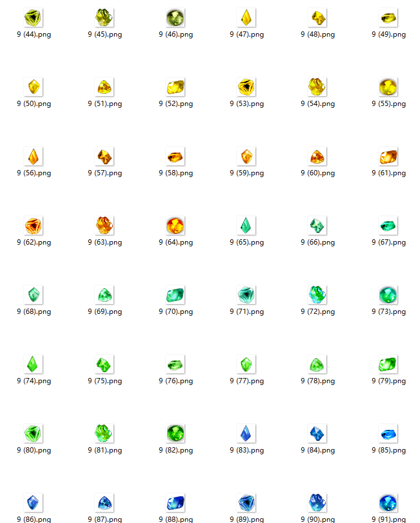420x523 pixels.
Task: Click the 9 (88).png blue gem thumbnail
Action: (176, 503)
